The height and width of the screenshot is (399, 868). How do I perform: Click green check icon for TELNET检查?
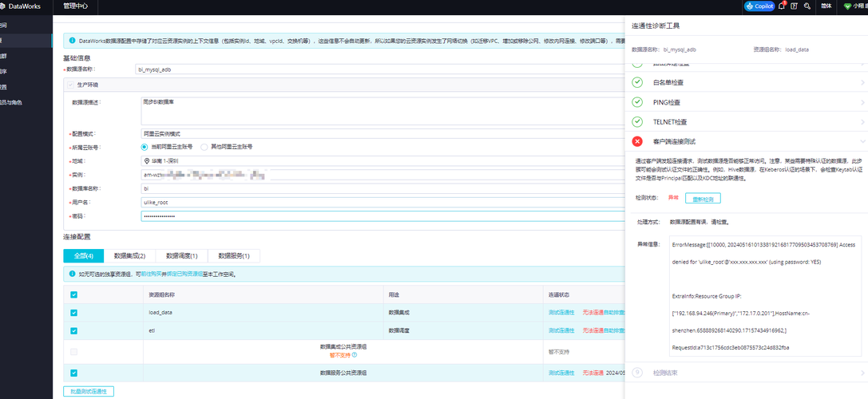(637, 122)
